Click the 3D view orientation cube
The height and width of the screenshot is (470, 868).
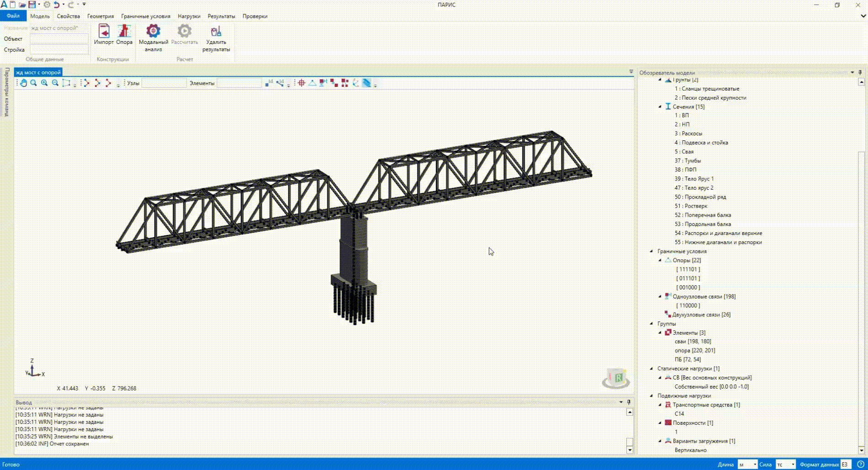(x=616, y=378)
